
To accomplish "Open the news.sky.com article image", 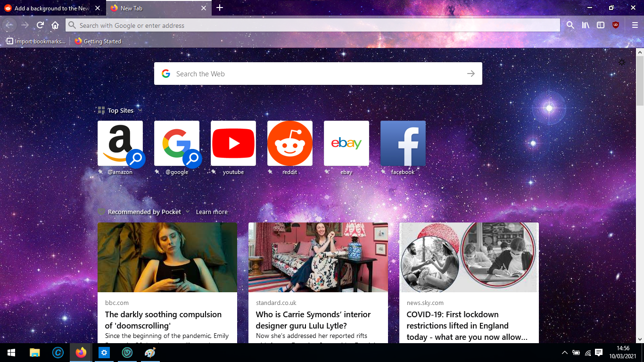I will (x=469, y=257).
